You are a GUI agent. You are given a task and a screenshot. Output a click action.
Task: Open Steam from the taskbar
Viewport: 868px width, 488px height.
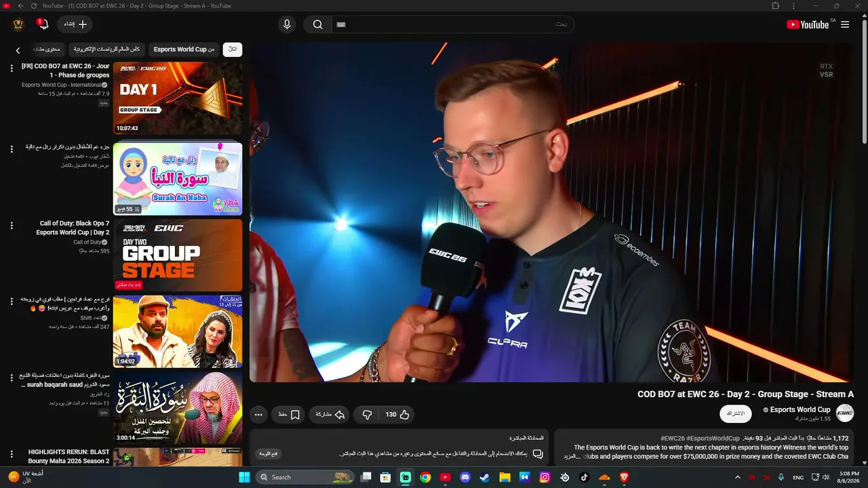[485, 477]
